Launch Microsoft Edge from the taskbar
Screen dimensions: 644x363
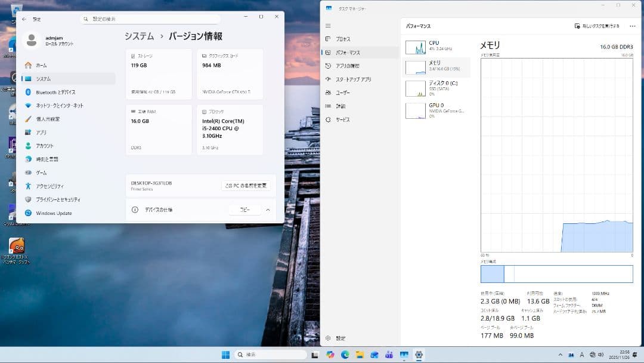(x=345, y=354)
